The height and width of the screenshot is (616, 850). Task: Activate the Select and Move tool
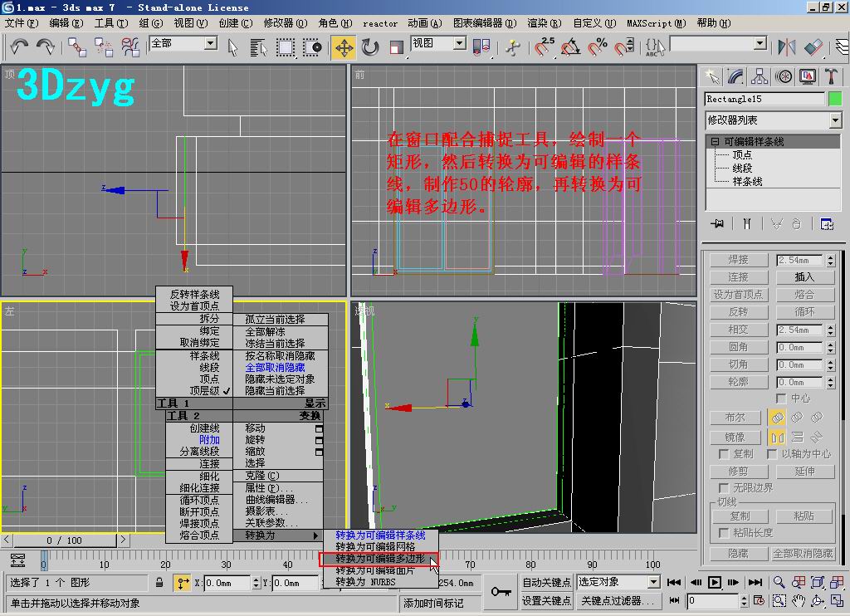point(344,46)
